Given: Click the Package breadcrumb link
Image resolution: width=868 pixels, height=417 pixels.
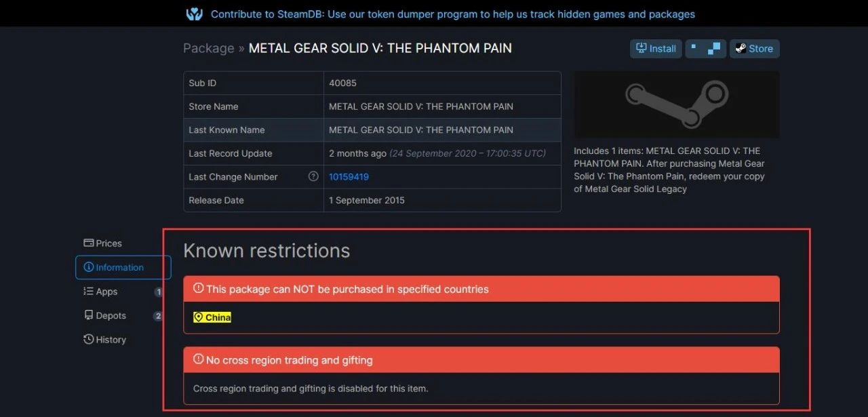Looking at the screenshot, I should [208, 48].
